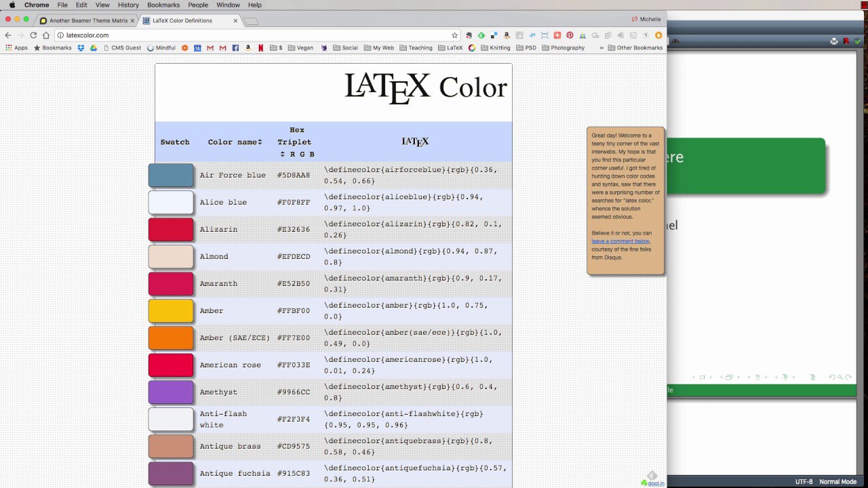Viewport: 868px width, 488px height.
Task: Click the 'leave a comment below' link
Action: [x=620, y=241]
